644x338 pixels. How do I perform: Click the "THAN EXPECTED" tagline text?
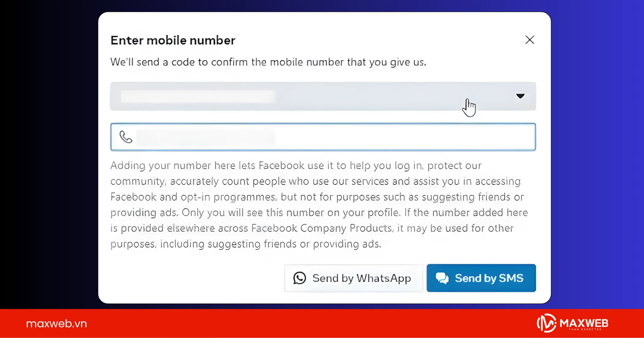[585, 329]
